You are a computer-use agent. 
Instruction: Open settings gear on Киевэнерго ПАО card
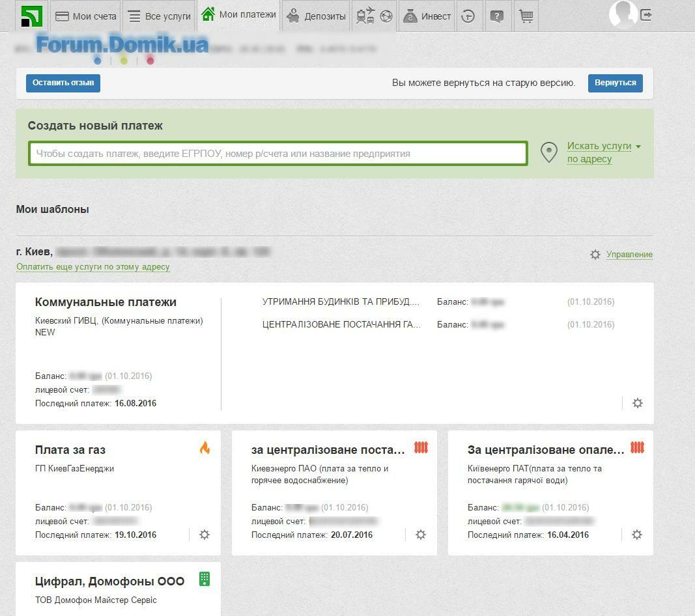[421, 535]
